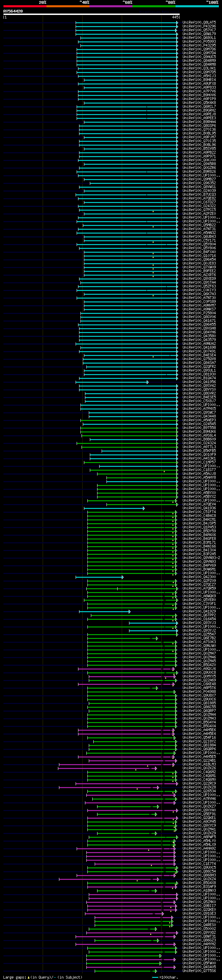
Task: Click hit label UniRef100_Q5K4K8
Action: 199,103
